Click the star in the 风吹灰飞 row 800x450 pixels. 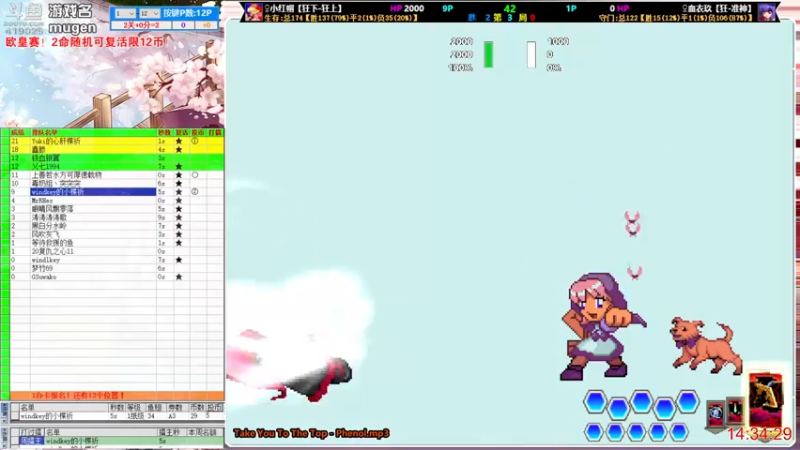coord(179,234)
